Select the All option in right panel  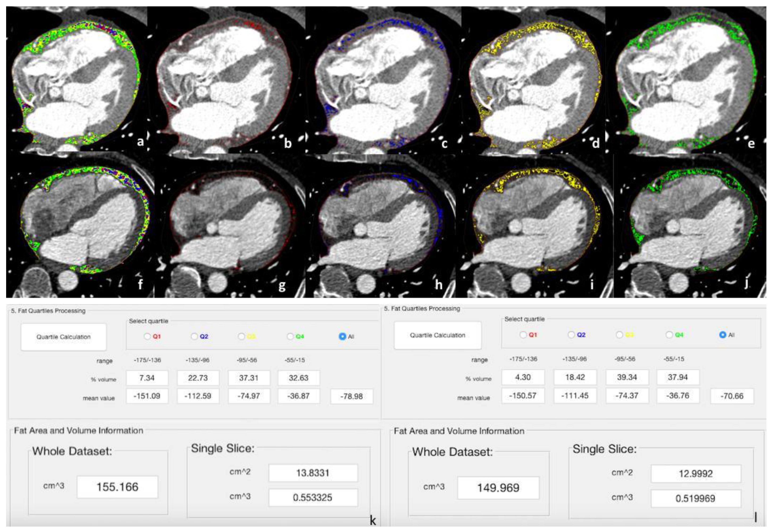pos(723,335)
